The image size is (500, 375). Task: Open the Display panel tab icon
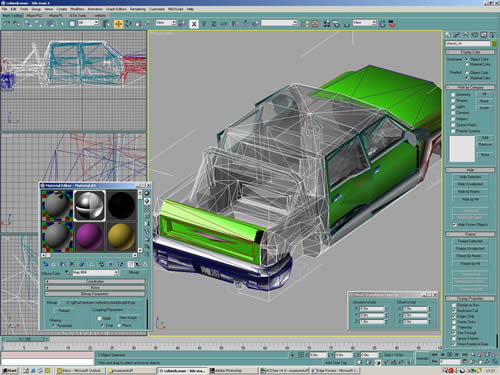tap(483, 35)
